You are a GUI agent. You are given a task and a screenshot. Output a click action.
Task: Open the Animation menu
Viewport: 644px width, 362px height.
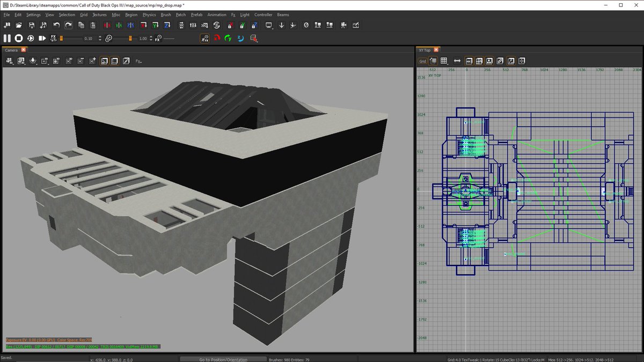point(217,14)
